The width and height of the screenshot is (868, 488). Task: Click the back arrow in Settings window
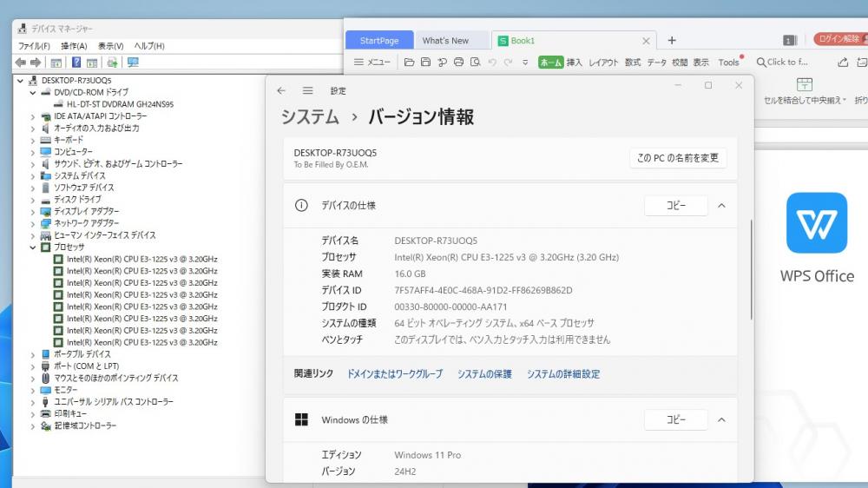point(281,90)
